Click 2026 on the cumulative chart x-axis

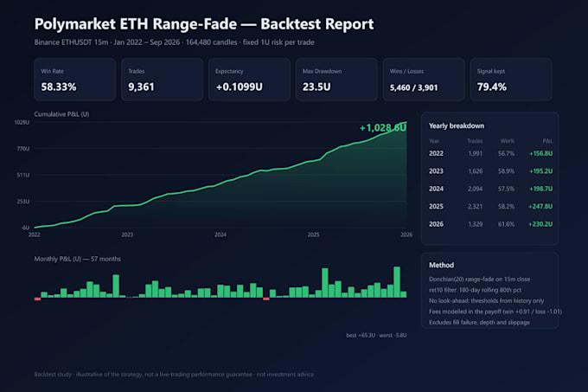tap(406, 235)
